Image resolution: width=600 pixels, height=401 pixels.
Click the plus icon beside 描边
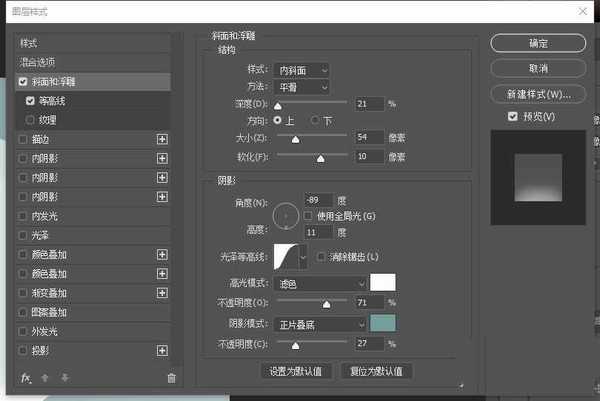pyautogui.click(x=162, y=139)
